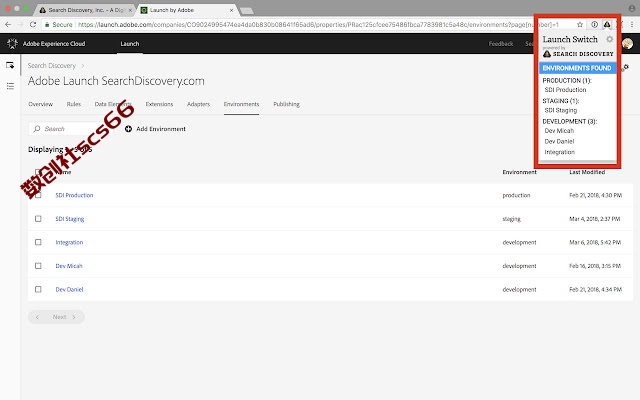Select Dev Micah in Launch Switch popup

click(x=559, y=131)
